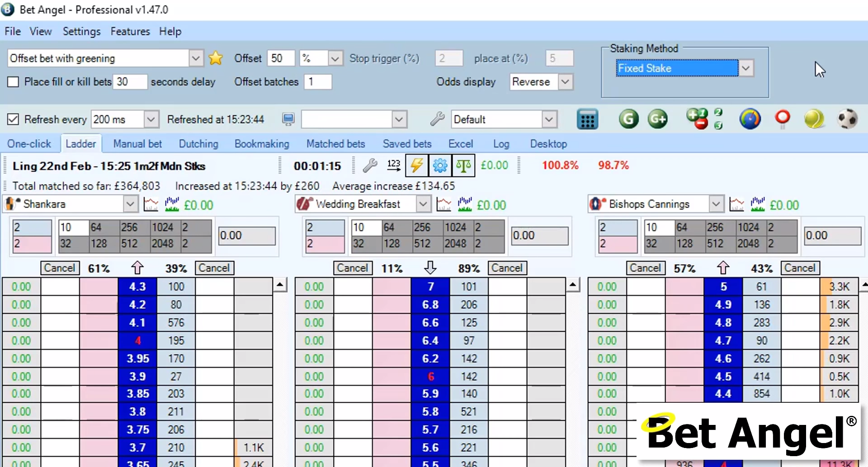Select the tennis ball icon
868x467 pixels.
point(814,119)
